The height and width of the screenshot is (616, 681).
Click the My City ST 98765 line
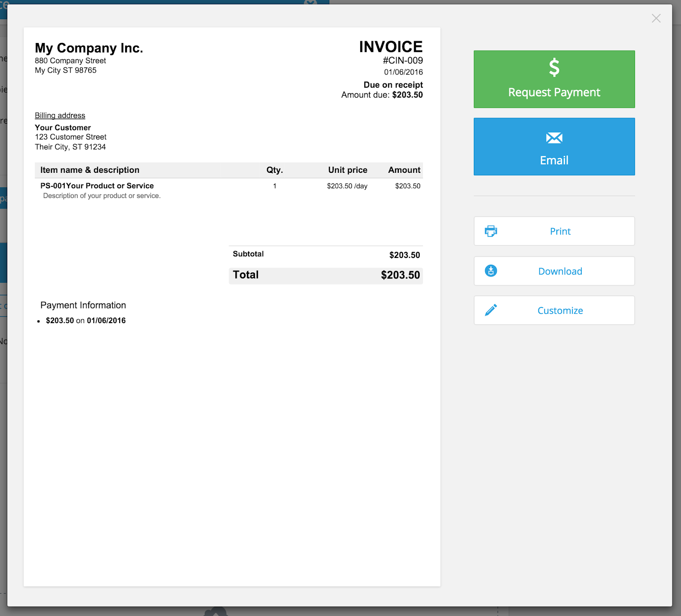[66, 70]
